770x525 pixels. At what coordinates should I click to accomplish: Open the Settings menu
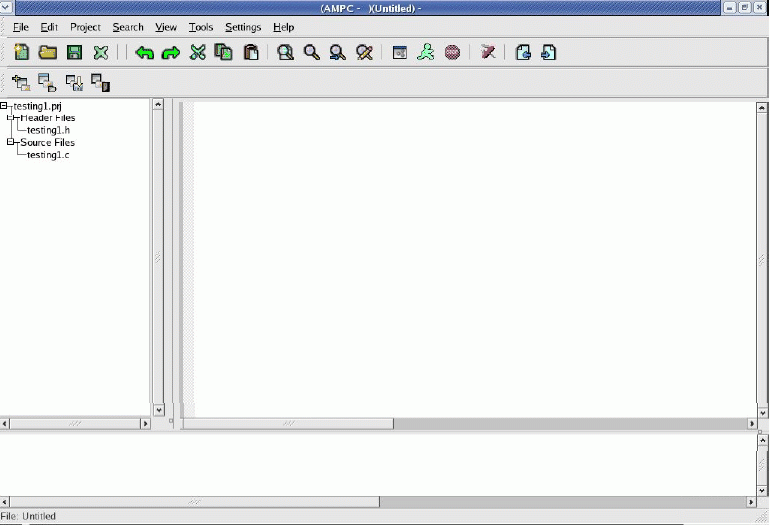coord(243,27)
